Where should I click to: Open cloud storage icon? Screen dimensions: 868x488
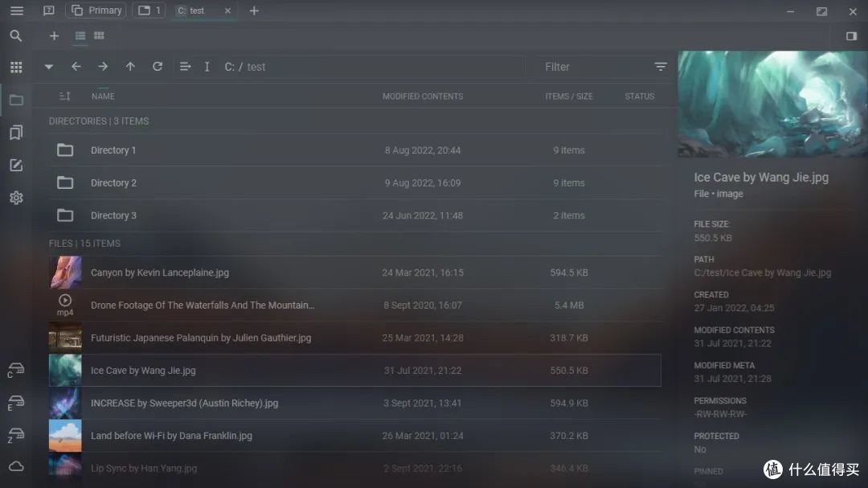[x=16, y=466]
